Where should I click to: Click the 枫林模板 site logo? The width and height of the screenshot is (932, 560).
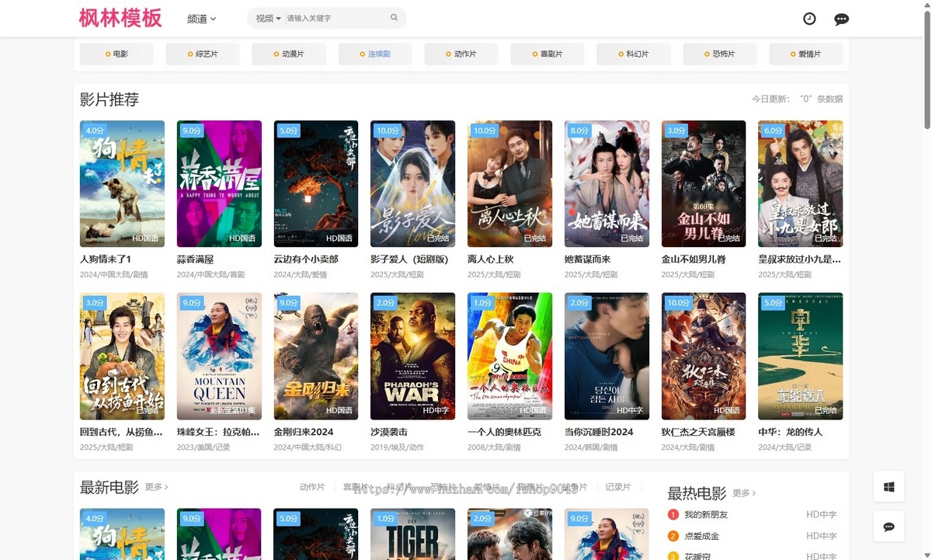point(120,18)
